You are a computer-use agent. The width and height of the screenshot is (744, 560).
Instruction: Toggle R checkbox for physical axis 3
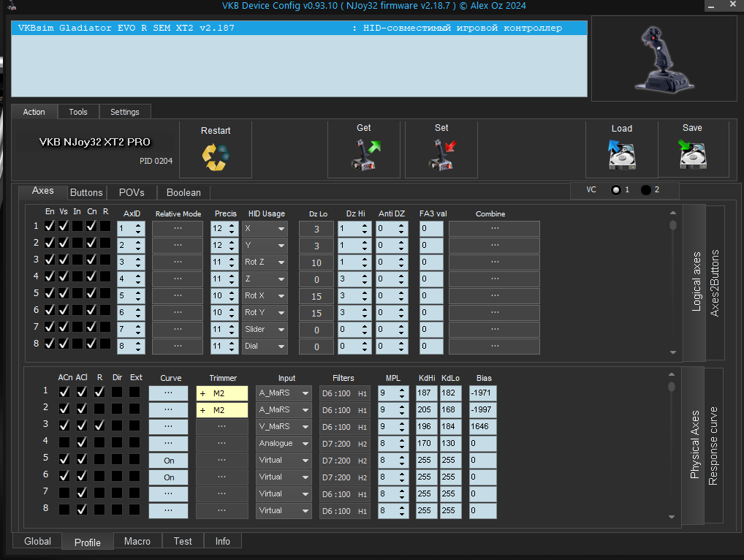click(99, 425)
